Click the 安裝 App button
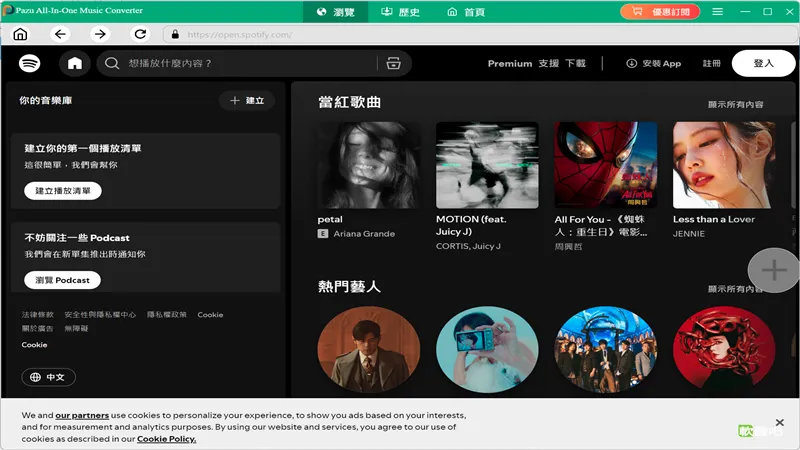Image resolution: width=800 pixels, height=450 pixels. [654, 63]
